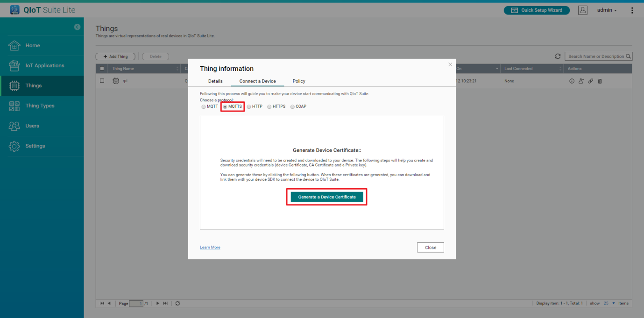The width and height of the screenshot is (644, 318).
Task: Go to Users in the sidebar
Action: coord(14,126)
